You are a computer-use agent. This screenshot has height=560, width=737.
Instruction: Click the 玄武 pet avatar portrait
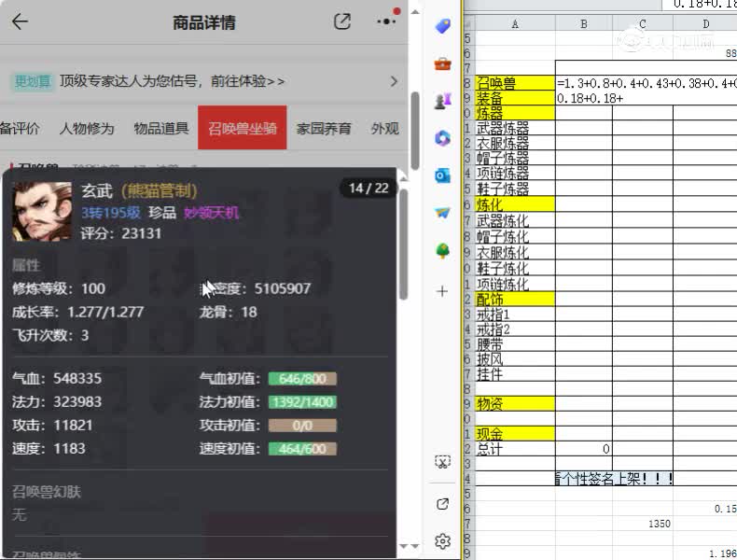pyautogui.click(x=42, y=211)
